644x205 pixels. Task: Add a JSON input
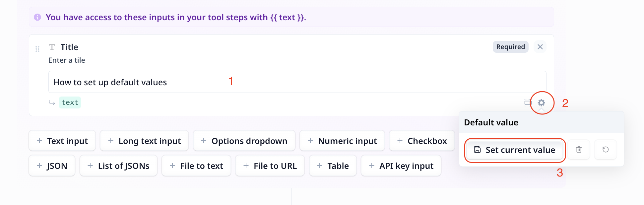[52, 166]
